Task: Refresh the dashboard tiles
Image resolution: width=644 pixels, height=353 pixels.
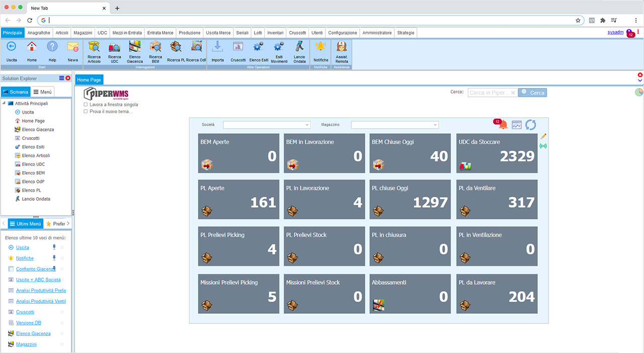Action: [x=530, y=125]
